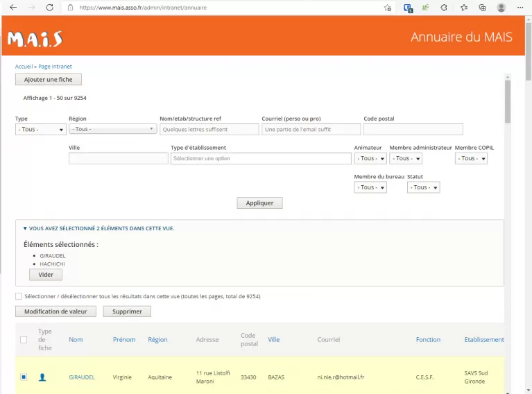Viewport: 532px width, 394px height.
Task: Open the Type dropdown filter
Action: pyautogui.click(x=40, y=129)
